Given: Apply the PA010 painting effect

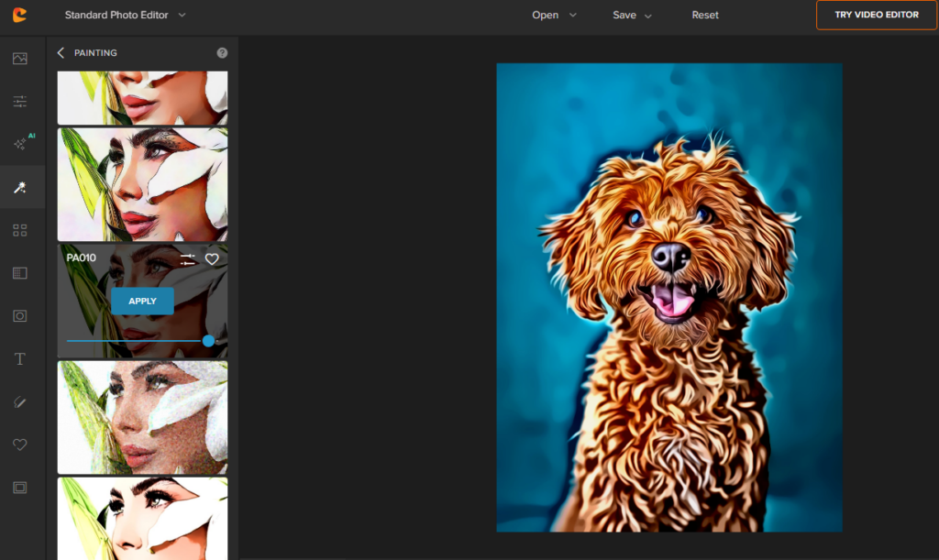Looking at the screenshot, I should [142, 301].
